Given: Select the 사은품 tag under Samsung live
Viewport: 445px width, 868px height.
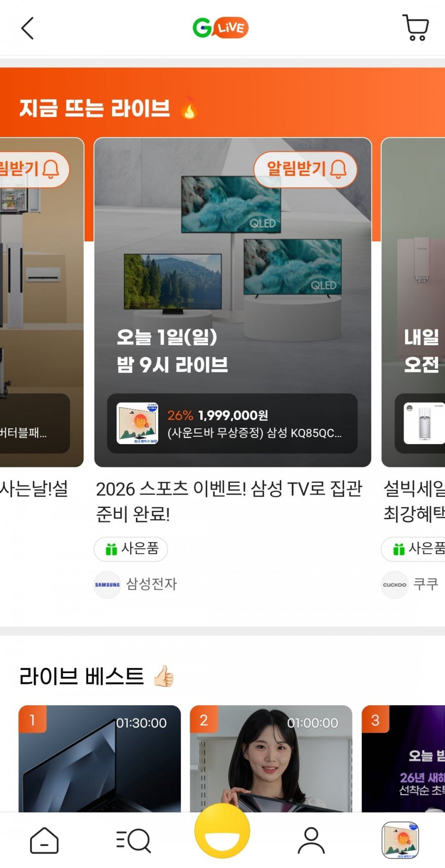Looking at the screenshot, I should 131,549.
